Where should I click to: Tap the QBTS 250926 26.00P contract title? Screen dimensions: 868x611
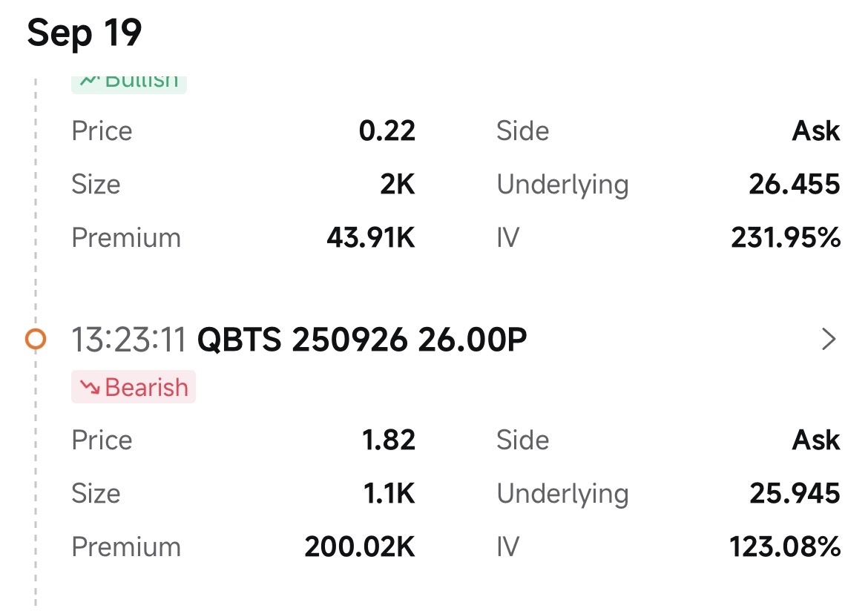click(361, 340)
